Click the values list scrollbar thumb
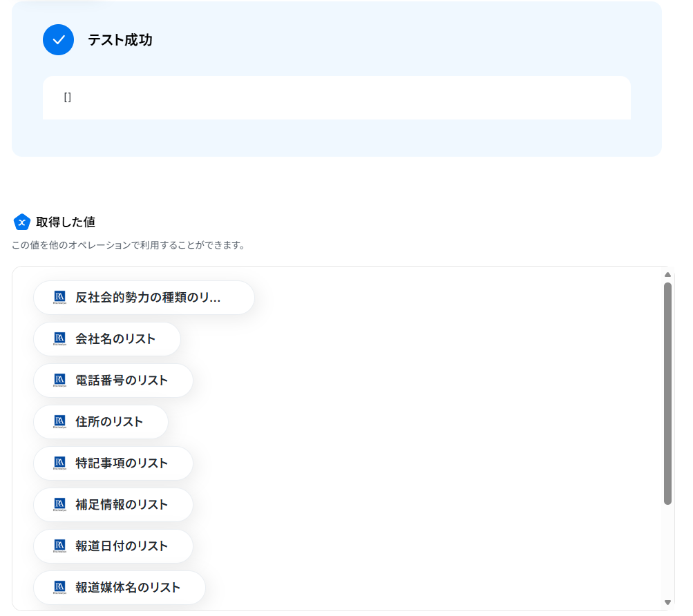This screenshot has height=616, width=693. [x=667, y=393]
